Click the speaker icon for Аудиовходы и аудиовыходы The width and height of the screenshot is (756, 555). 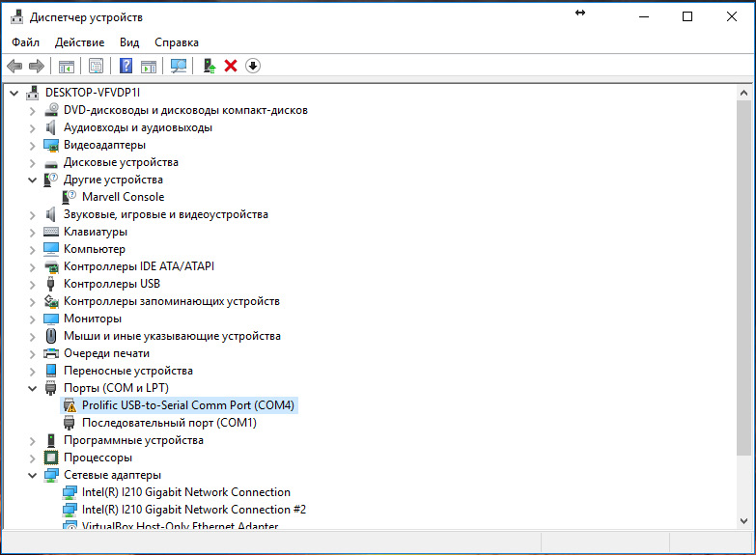pos(50,127)
